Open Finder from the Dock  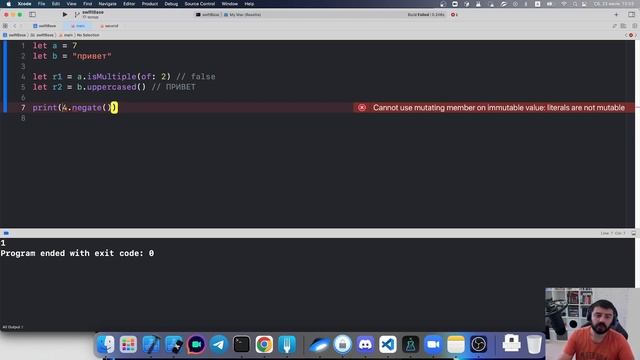[106, 344]
